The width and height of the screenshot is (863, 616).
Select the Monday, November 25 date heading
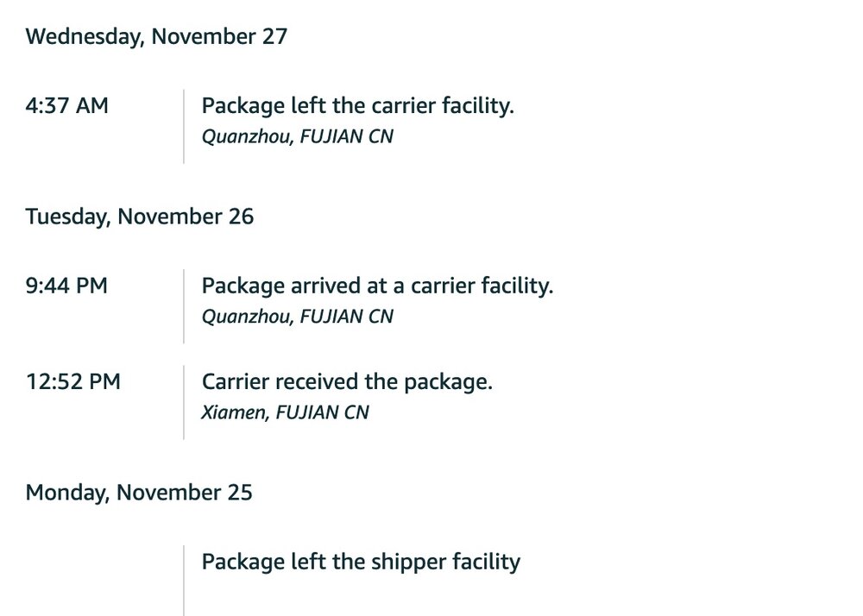point(139,493)
